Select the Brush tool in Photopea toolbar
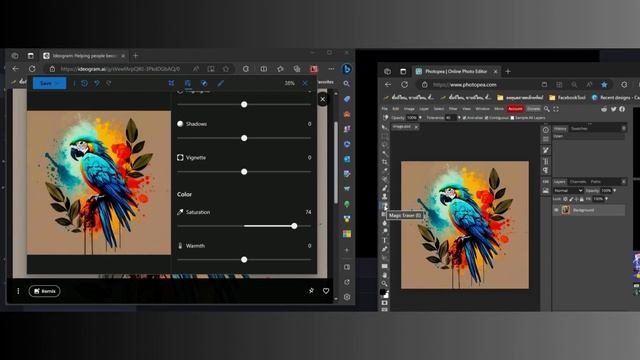Image resolution: width=640 pixels, height=360 pixels. [x=384, y=188]
